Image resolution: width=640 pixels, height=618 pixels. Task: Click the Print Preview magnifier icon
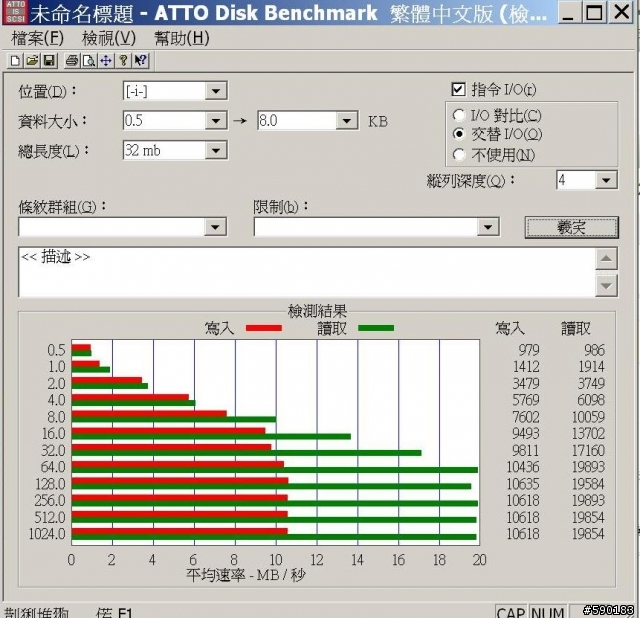pos(89,61)
